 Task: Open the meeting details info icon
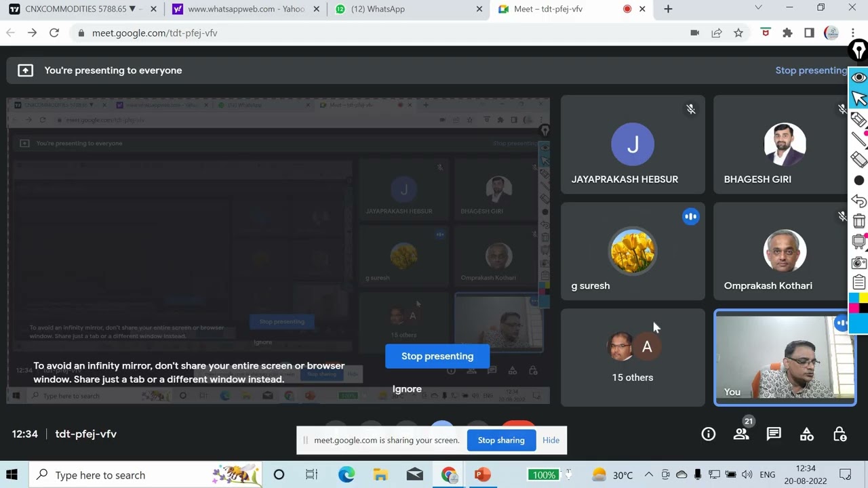click(x=708, y=434)
